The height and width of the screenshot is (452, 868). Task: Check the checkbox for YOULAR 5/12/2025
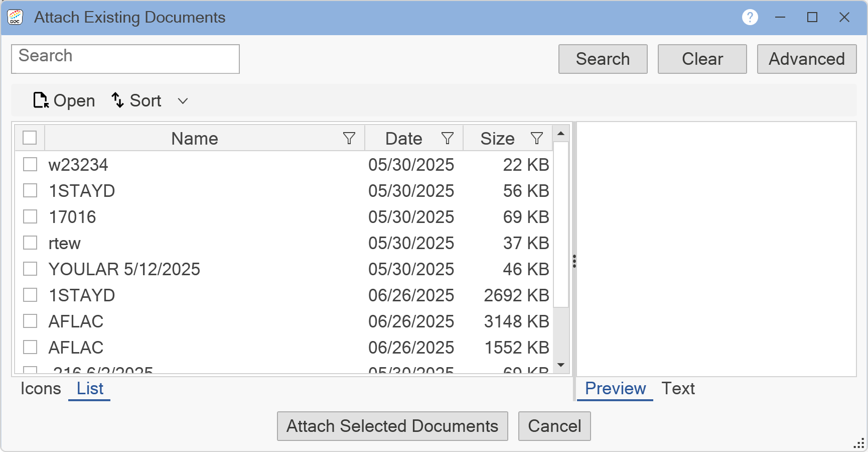30,269
